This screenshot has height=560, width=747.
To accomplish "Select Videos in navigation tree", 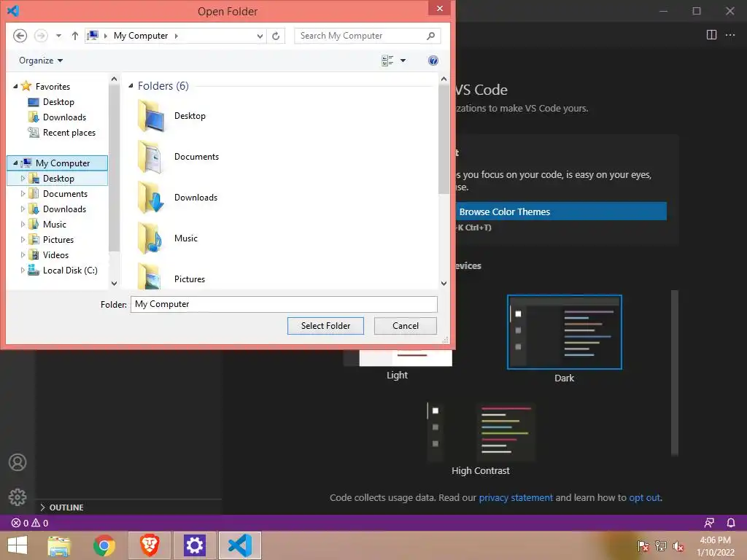I will coord(55,254).
